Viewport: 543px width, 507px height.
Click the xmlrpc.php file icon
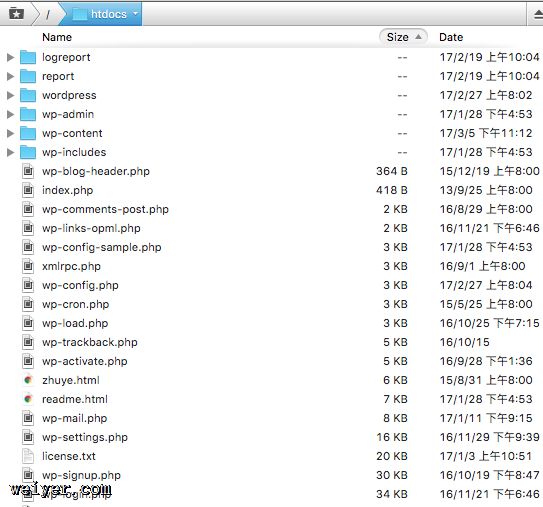point(28,266)
